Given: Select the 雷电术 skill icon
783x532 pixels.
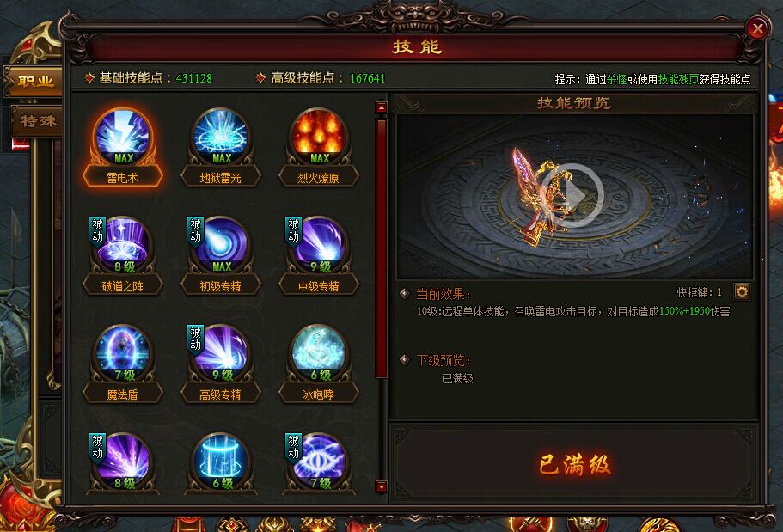Looking at the screenshot, I should (x=123, y=137).
